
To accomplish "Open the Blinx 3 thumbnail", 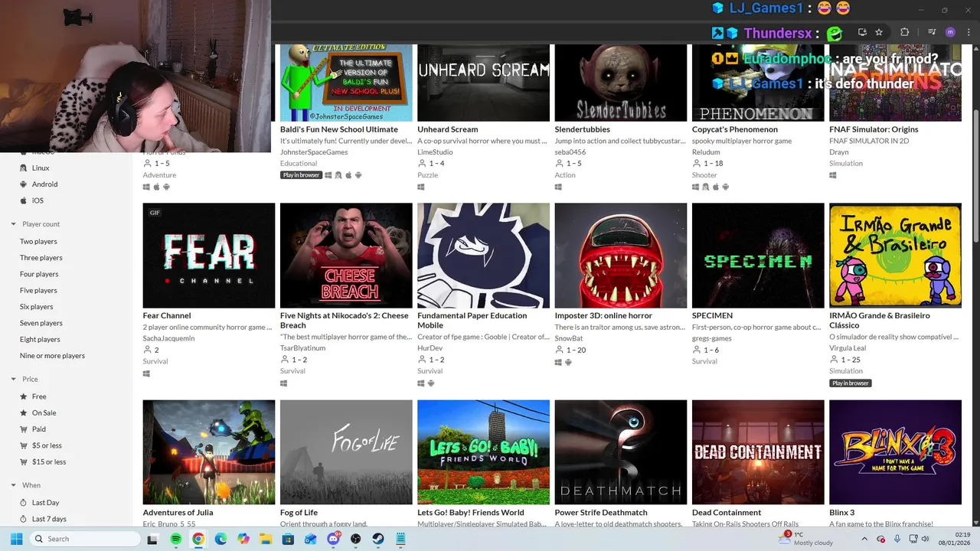I will 895,452.
